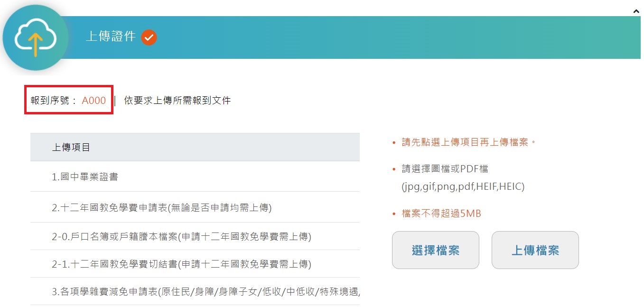The height and width of the screenshot is (307, 644).
Task: Click the 檔案不得超過5MB size warning
Action: (x=441, y=214)
